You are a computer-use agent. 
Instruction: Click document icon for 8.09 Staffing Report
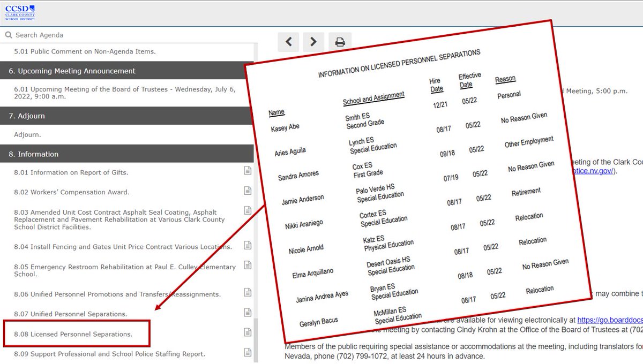248,352
